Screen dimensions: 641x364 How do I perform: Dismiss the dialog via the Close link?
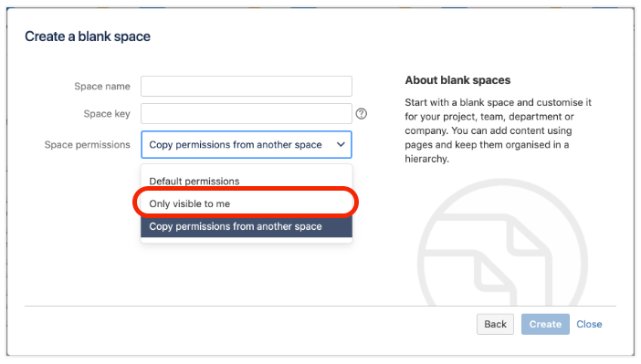589,324
